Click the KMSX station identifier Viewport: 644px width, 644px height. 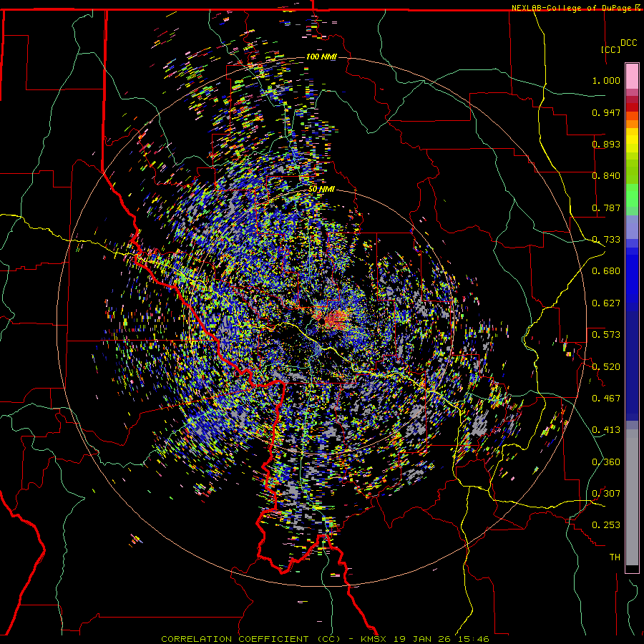click(x=374, y=639)
